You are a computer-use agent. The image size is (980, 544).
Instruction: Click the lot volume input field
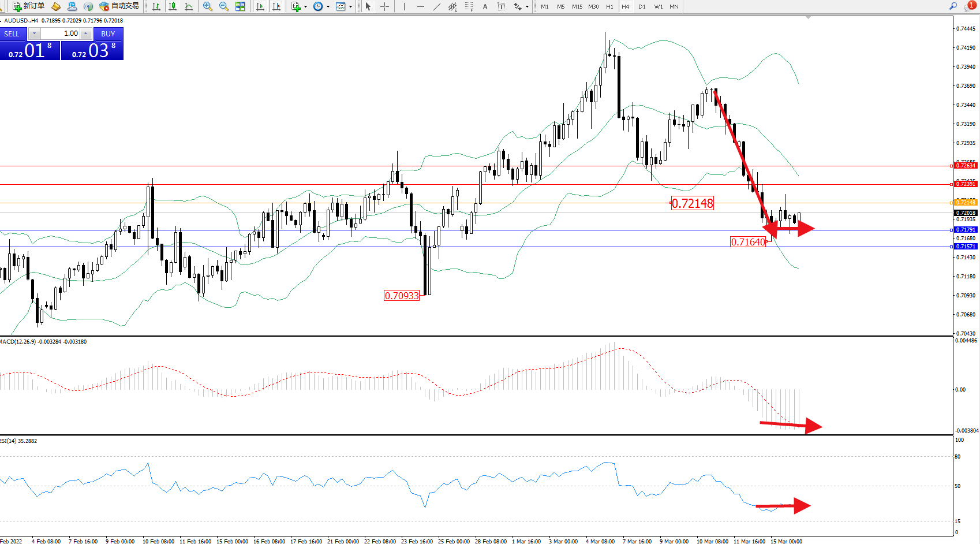[x=60, y=33]
